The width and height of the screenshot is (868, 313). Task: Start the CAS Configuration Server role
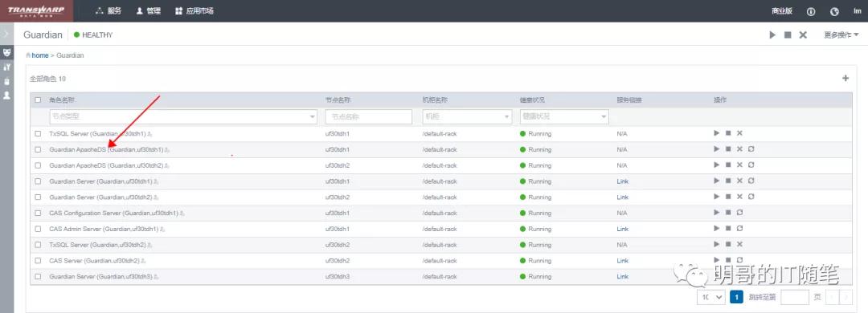[x=717, y=213]
